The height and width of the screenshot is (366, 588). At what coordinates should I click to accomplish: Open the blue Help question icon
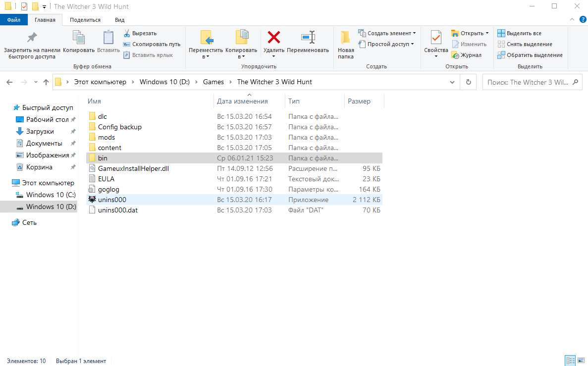(x=583, y=19)
